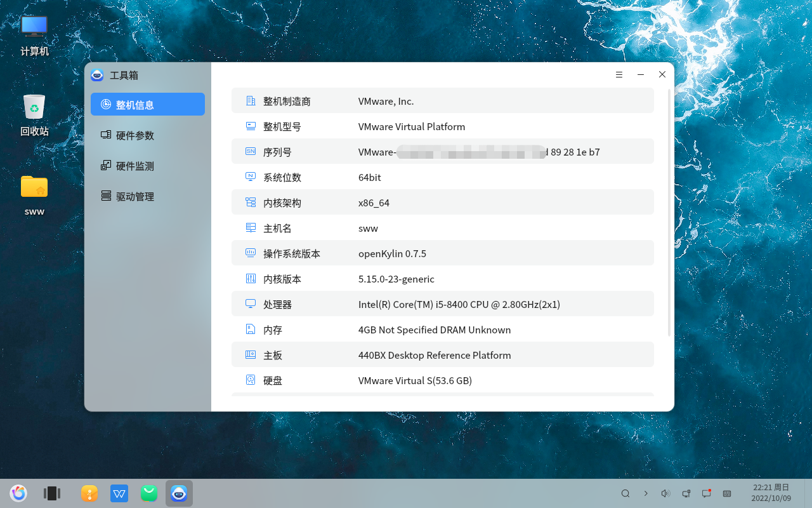This screenshot has width=812, height=508.
Task: Open the task view taskbar icon
Action: (x=51, y=493)
